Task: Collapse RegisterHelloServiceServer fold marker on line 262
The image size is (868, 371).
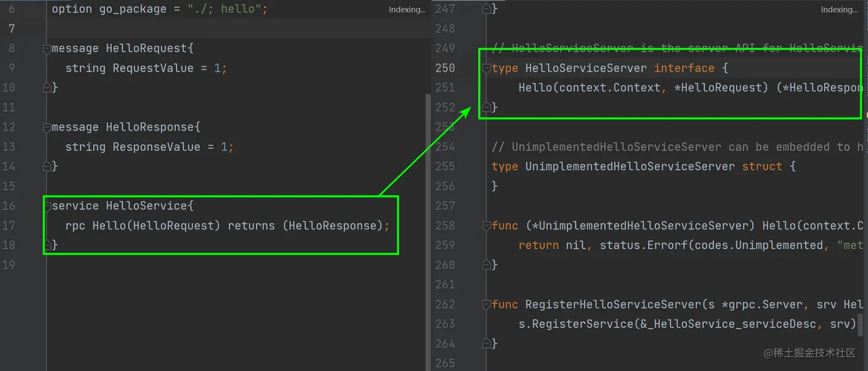Action: click(x=487, y=304)
